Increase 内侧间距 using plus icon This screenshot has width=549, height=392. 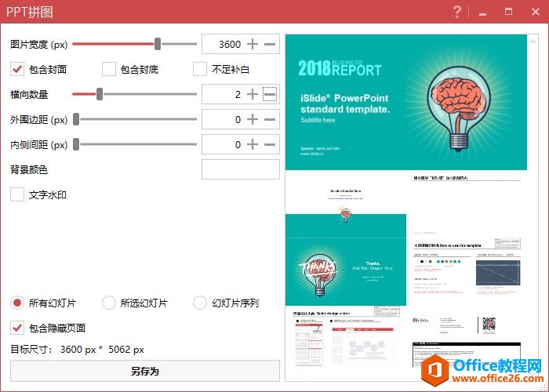pos(253,144)
